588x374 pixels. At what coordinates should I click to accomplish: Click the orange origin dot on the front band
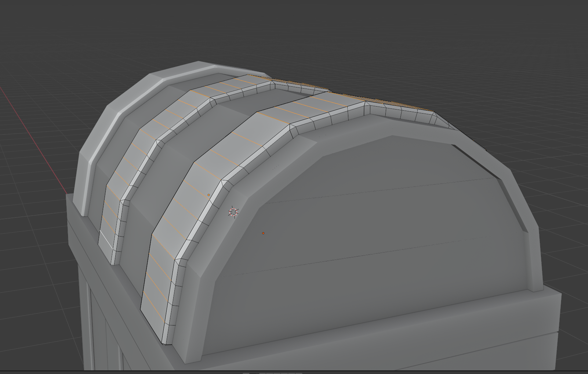coord(209,195)
